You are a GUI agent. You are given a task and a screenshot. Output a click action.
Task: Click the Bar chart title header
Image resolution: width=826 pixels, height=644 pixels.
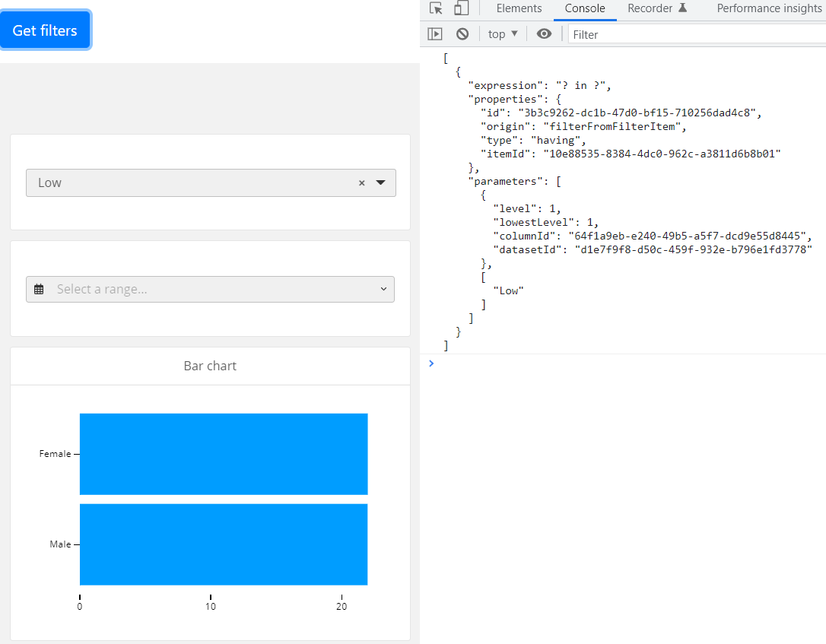(x=210, y=366)
